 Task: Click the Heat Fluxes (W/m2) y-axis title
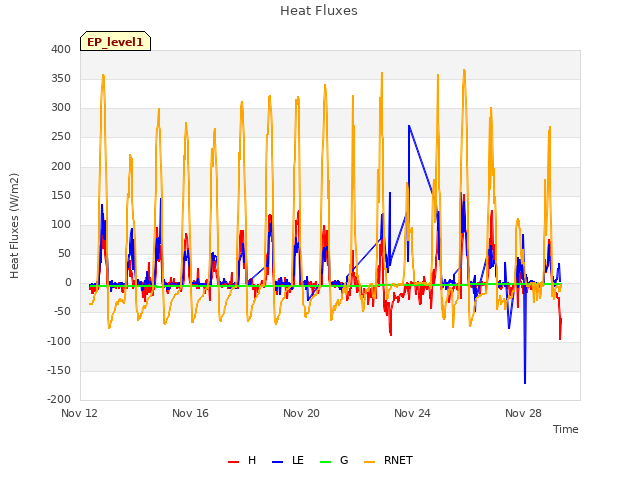[14, 226]
